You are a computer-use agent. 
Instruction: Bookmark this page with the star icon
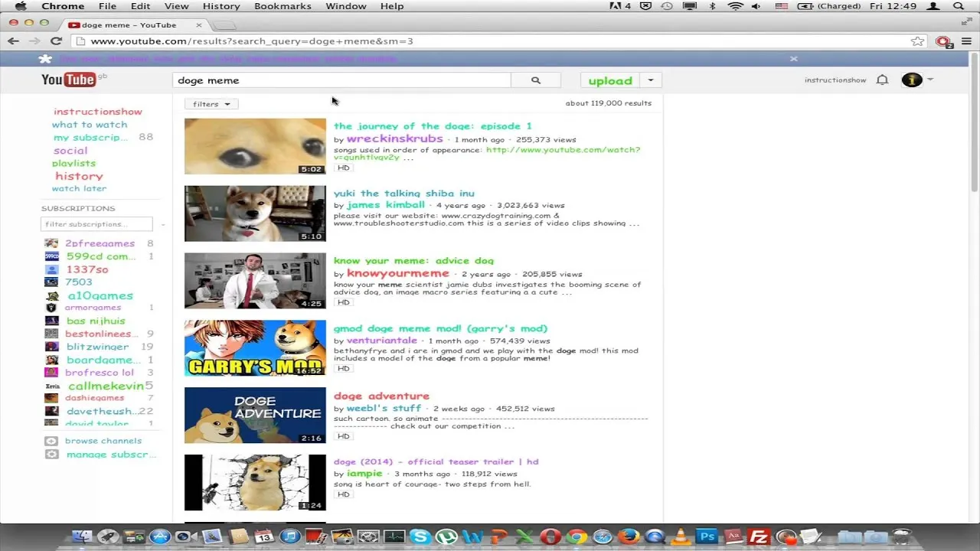(x=916, y=41)
